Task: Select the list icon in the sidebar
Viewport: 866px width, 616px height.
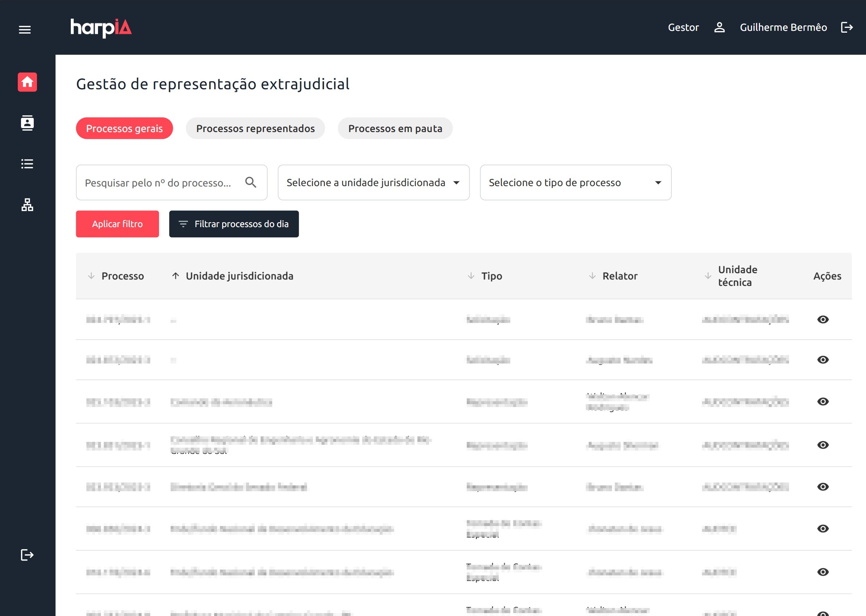Action: pos(27,164)
